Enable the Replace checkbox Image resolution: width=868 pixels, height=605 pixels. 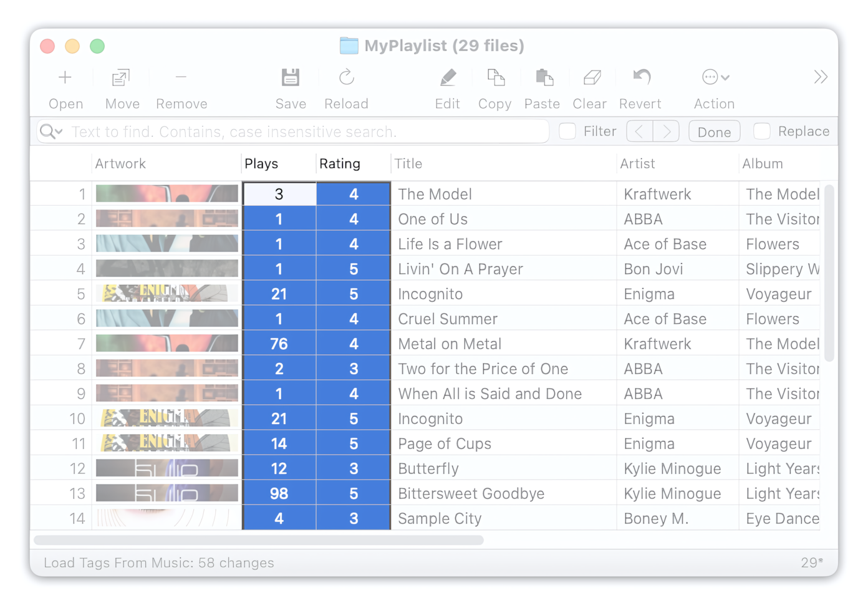tap(761, 131)
